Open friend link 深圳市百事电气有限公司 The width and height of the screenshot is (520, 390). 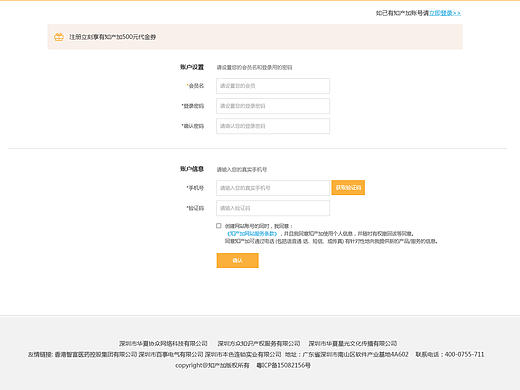(171, 354)
